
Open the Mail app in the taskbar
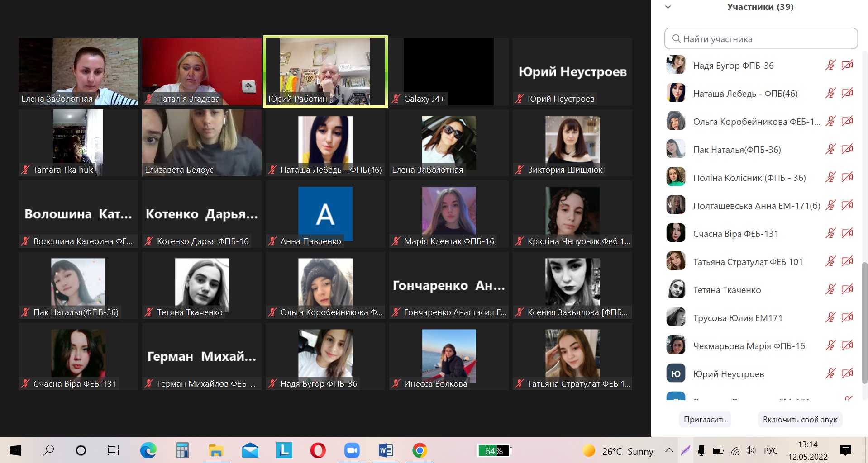pos(250,450)
